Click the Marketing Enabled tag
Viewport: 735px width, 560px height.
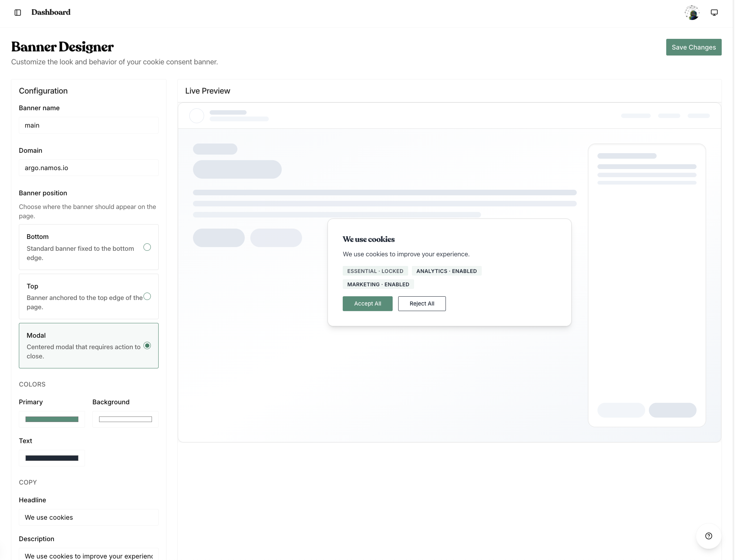coord(378,284)
